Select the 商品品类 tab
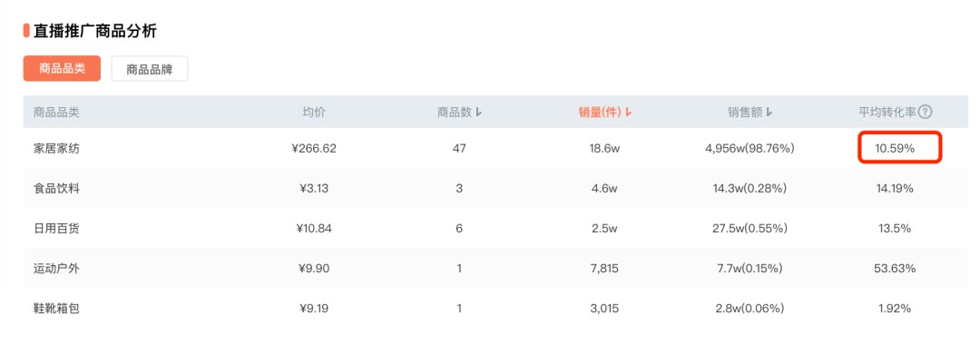The width and height of the screenshot is (980, 355). click(x=62, y=69)
